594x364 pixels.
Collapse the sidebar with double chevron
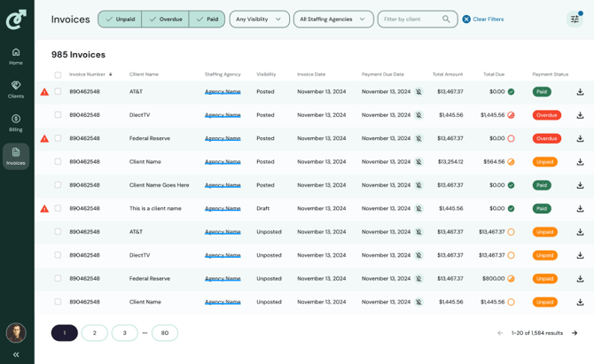click(x=16, y=354)
